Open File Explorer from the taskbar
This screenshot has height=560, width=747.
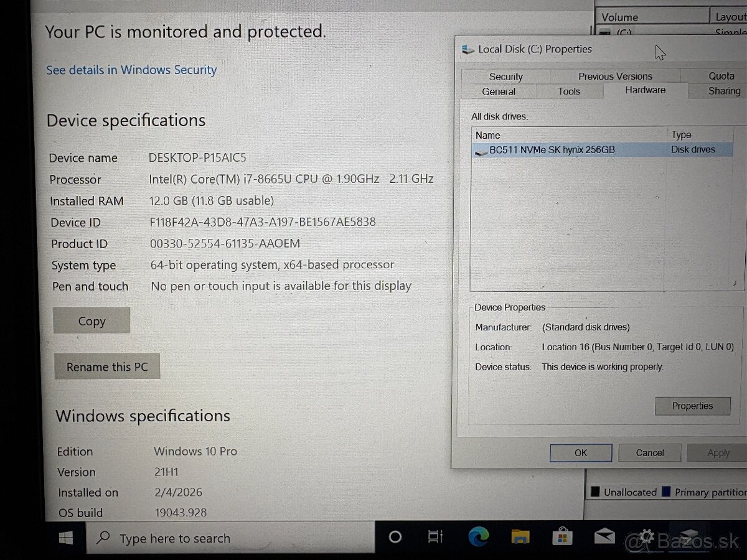pyautogui.click(x=519, y=537)
